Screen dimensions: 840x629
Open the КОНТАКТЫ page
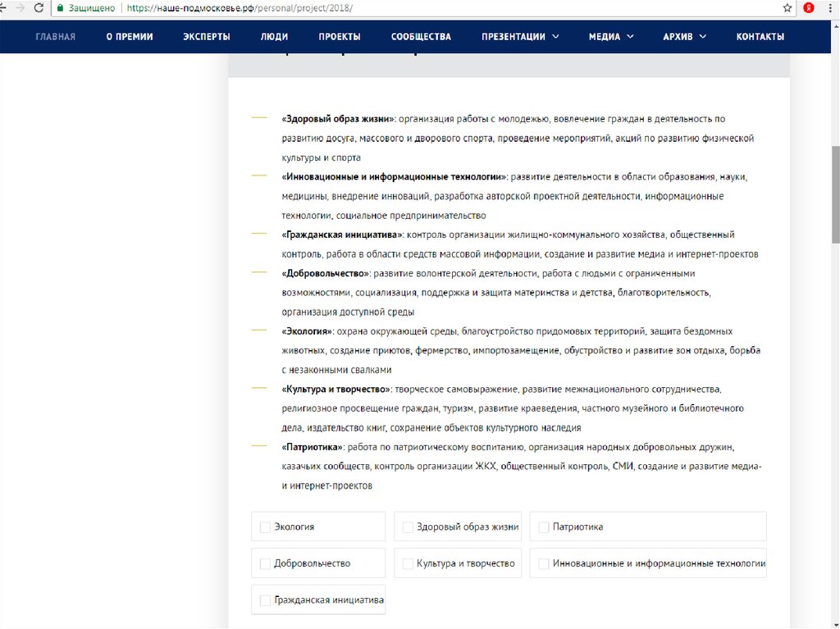(x=760, y=36)
